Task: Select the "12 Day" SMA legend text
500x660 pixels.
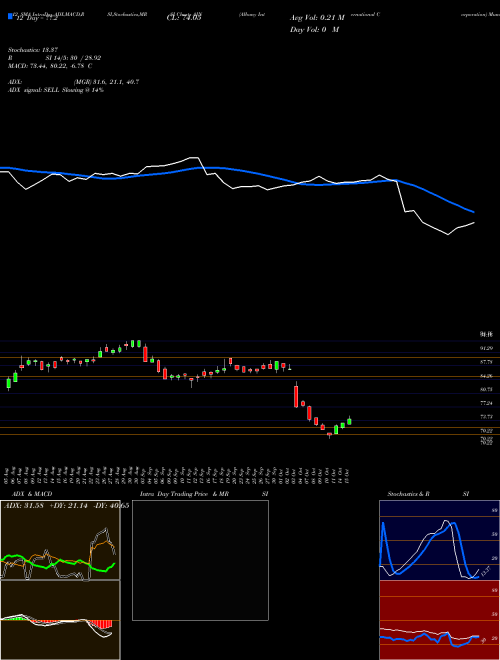Action: click(x=36, y=19)
